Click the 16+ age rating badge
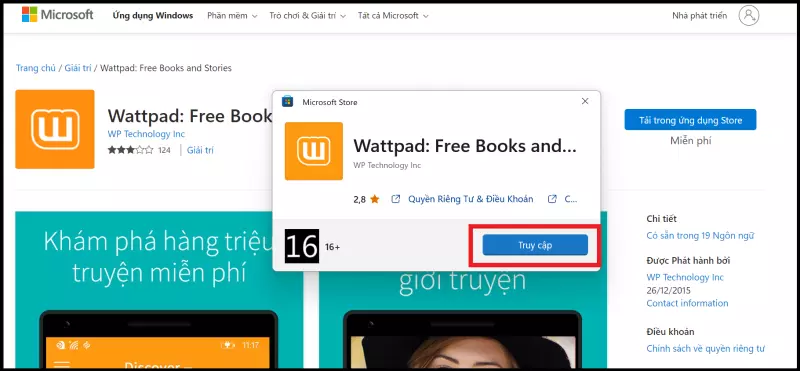 pos(302,246)
